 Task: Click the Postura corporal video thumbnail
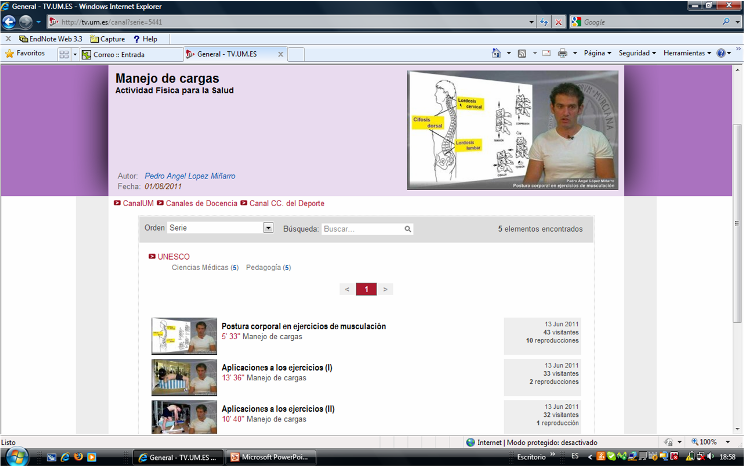[184, 336]
